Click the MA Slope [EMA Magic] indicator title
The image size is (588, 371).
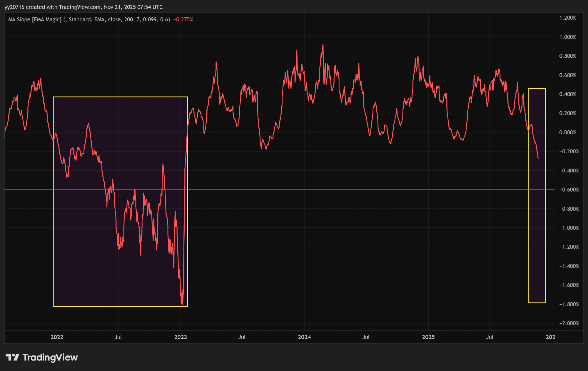[35, 19]
